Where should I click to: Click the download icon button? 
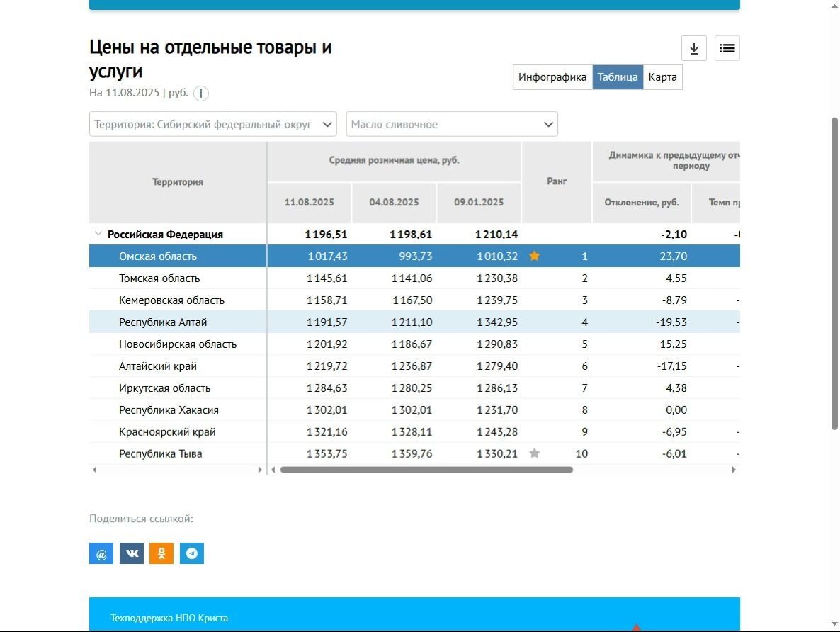pyautogui.click(x=694, y=48)
